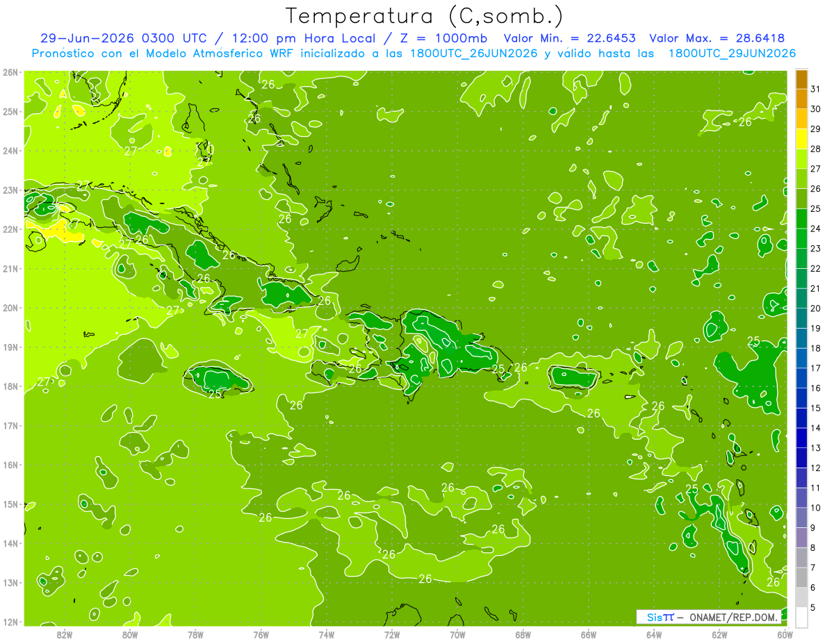This screenshot has height=644, width=834.
Task: Click the '66W' longitude label
Action: 589,634
